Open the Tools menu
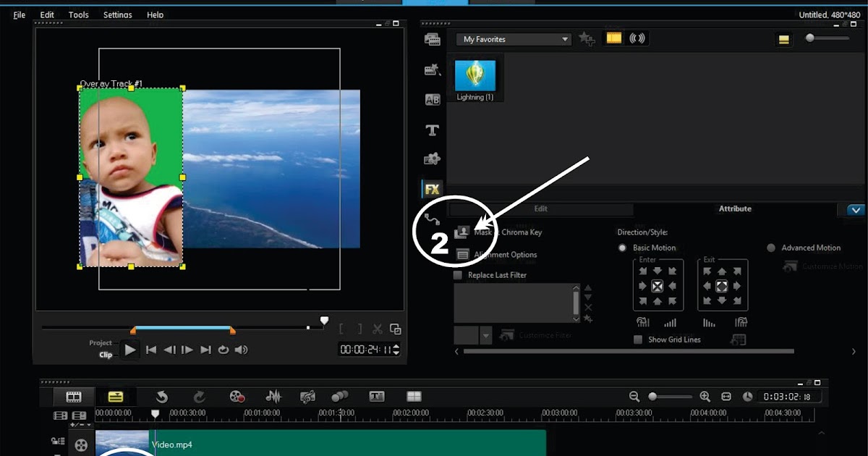 point(79,14)
